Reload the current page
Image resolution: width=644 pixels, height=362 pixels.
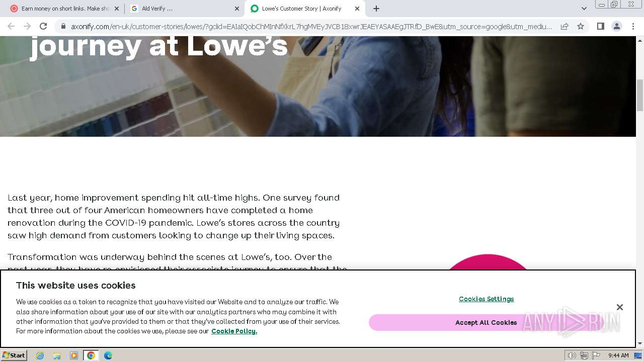(43, 26)
